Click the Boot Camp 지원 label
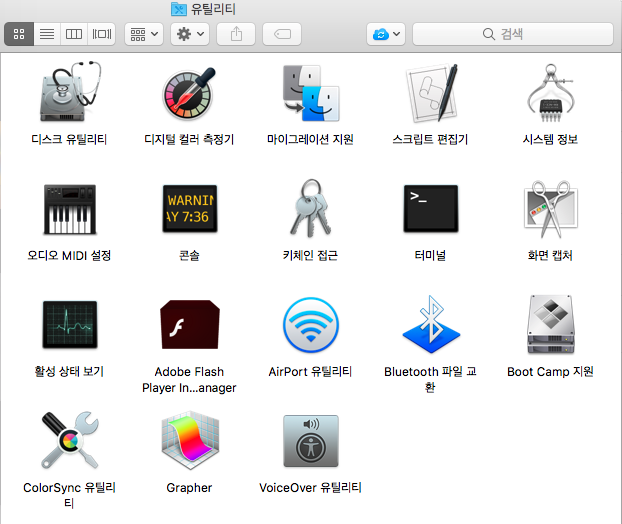This screenshot has height=524, width=622. [550, 372]
